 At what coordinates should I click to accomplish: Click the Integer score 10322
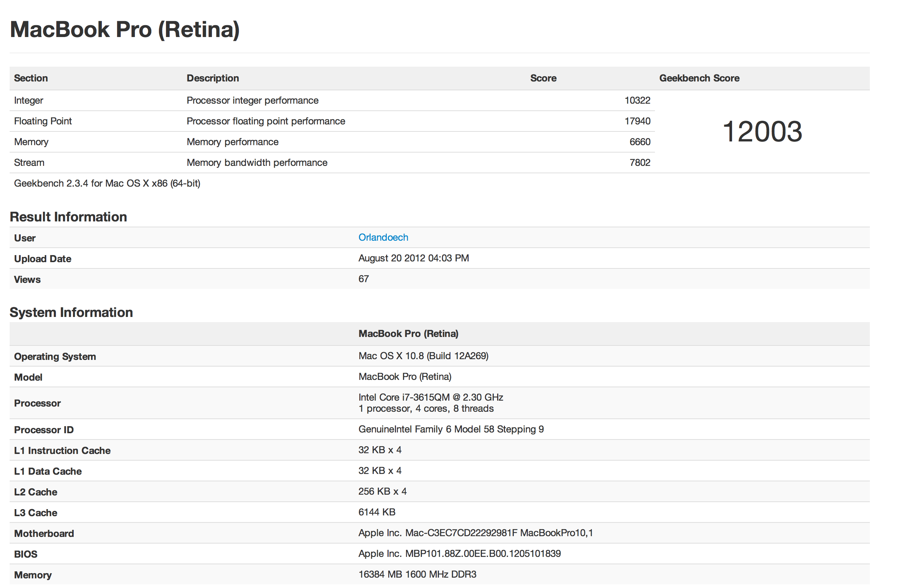[x=637, y=100]
